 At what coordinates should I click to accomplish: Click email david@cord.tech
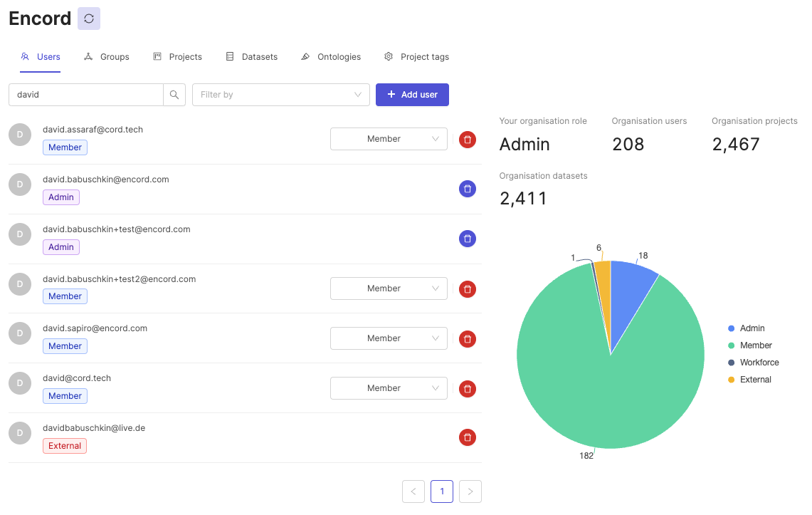click(x=77, y=378)
